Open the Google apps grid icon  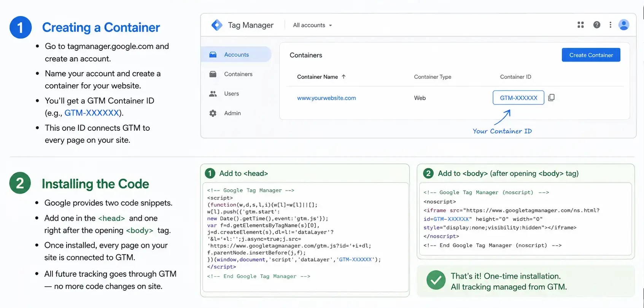pyautogui.click(x=580, y=25)
